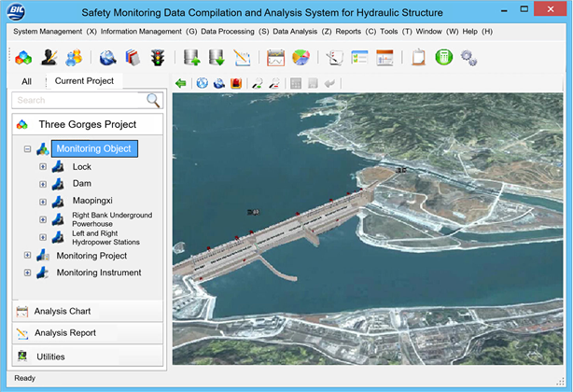Open the Information Management menu

coord(148,32)
